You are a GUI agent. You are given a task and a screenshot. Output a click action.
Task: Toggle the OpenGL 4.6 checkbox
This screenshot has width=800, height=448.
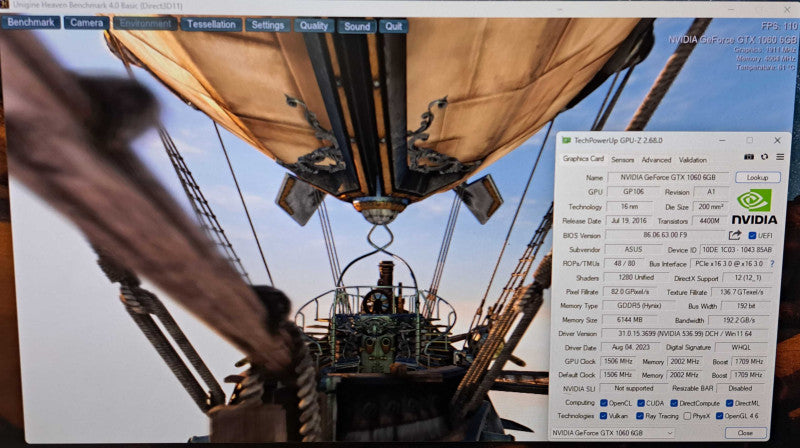coord(719,416)
